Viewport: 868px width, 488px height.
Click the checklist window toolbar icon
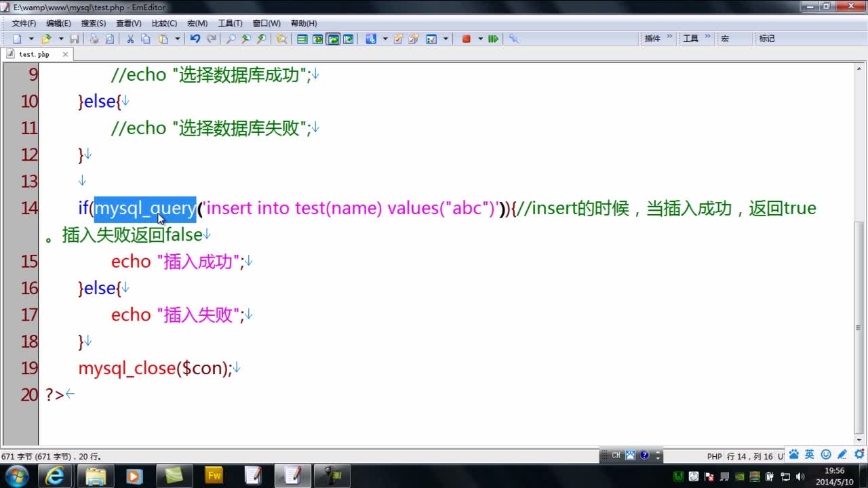click(x=431, y=39)
